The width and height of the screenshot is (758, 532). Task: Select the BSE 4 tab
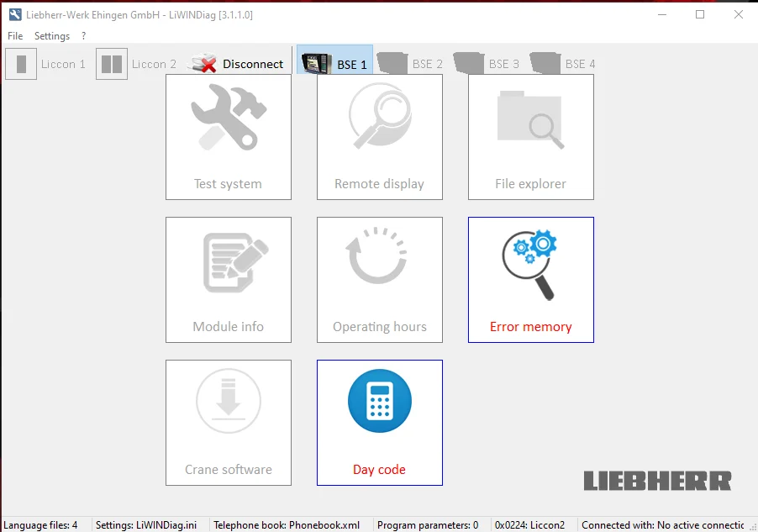[x=563, y=63]
